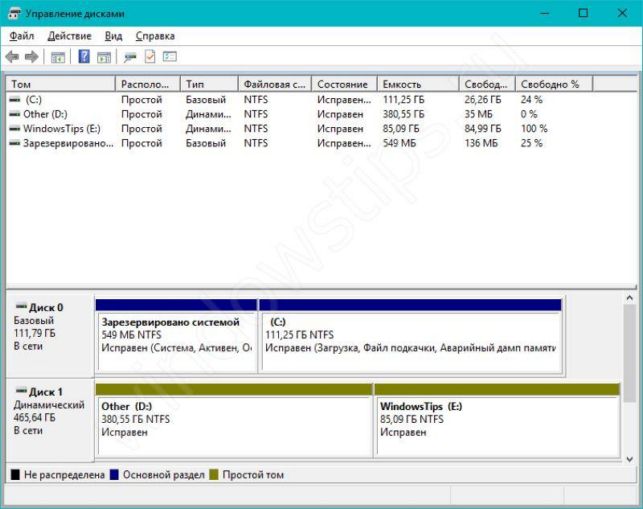Screen dimensions: 643x509
Task: Select Зарезервировано системой partition on Диск 0
Action: coord(176,336)
